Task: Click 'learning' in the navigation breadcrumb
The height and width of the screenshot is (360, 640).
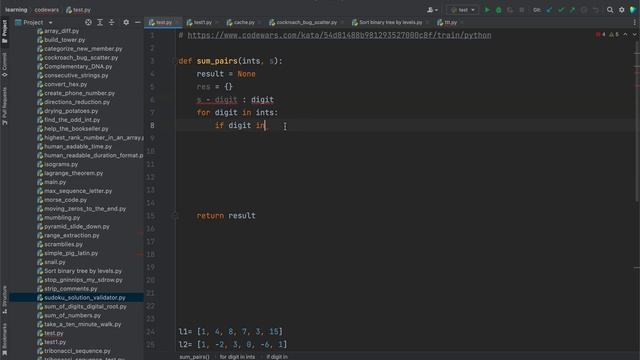Action: (x=16, y=10)
